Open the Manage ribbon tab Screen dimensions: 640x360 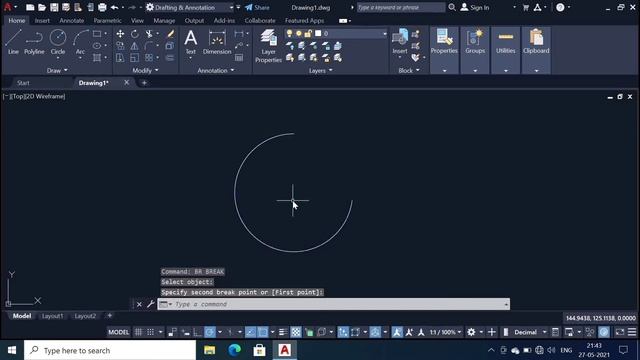click(x=164, y=20)
